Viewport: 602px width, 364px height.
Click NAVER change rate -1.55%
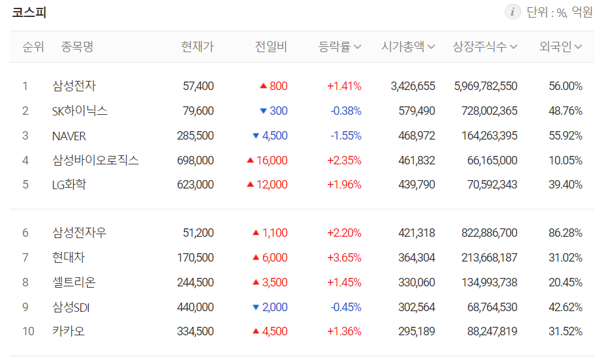[x=346, y=136]
